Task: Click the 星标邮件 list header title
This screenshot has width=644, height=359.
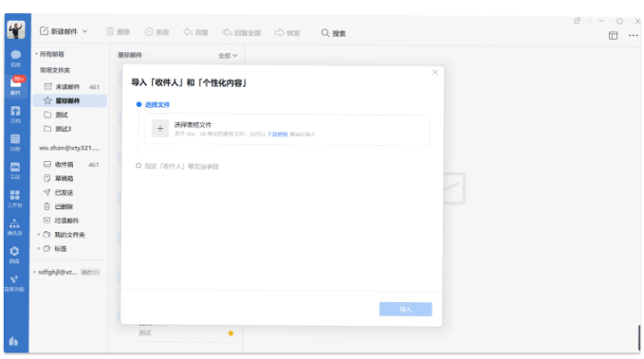Action: click(x=130, y=55)
